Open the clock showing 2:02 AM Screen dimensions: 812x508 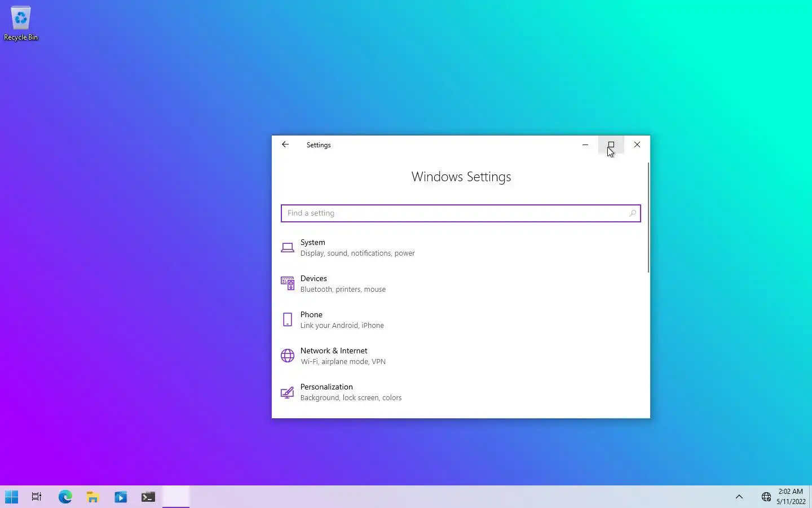pyautogui.click(x=791, y=496)
